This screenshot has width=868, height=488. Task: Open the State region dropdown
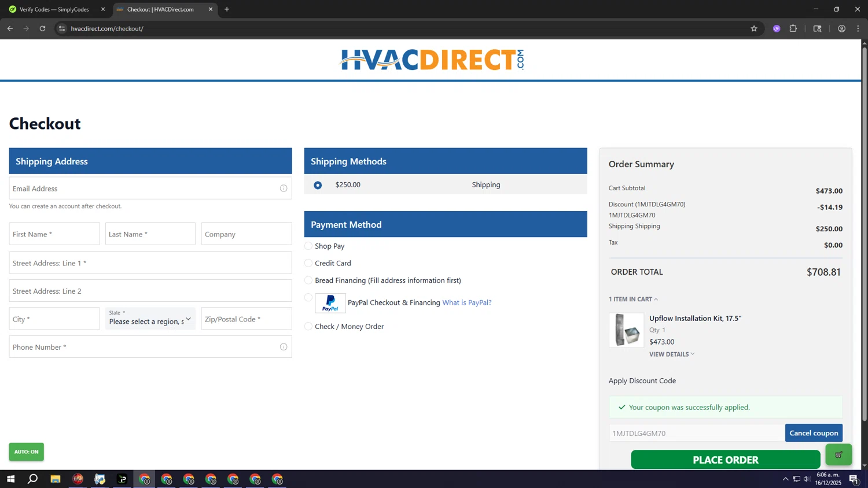click(x=150, y=319)
